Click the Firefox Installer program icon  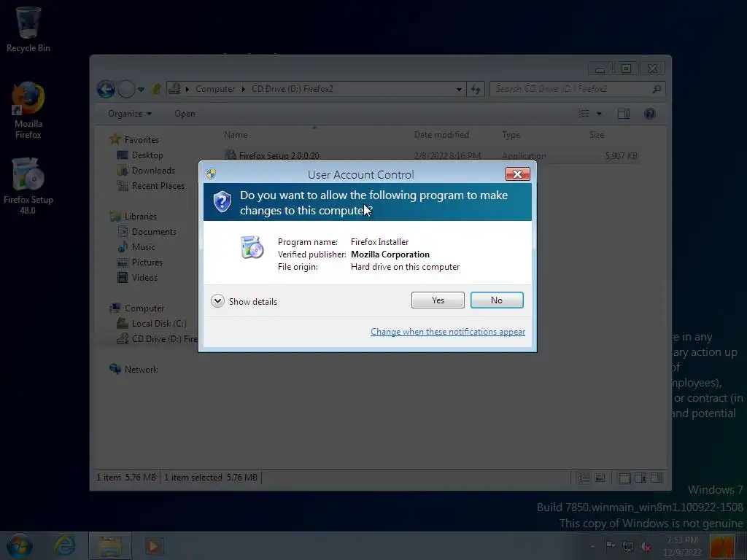pyautogui.click(x=252, y=247)
